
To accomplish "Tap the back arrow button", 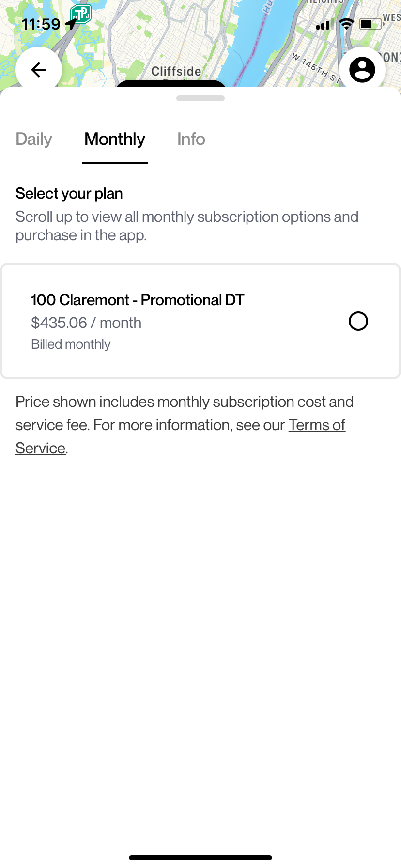I will coord(39,70).
